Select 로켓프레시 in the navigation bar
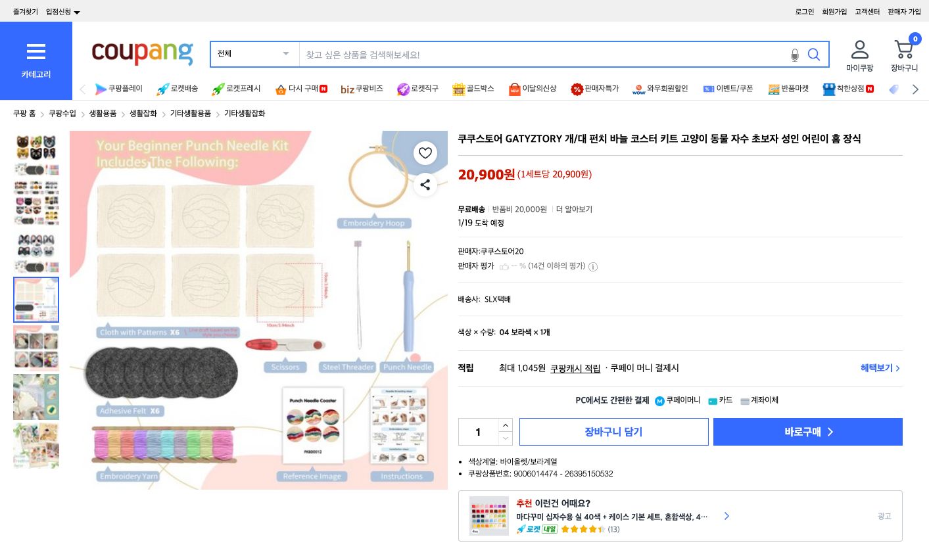The image size is (929, 560). click(237, 89)
